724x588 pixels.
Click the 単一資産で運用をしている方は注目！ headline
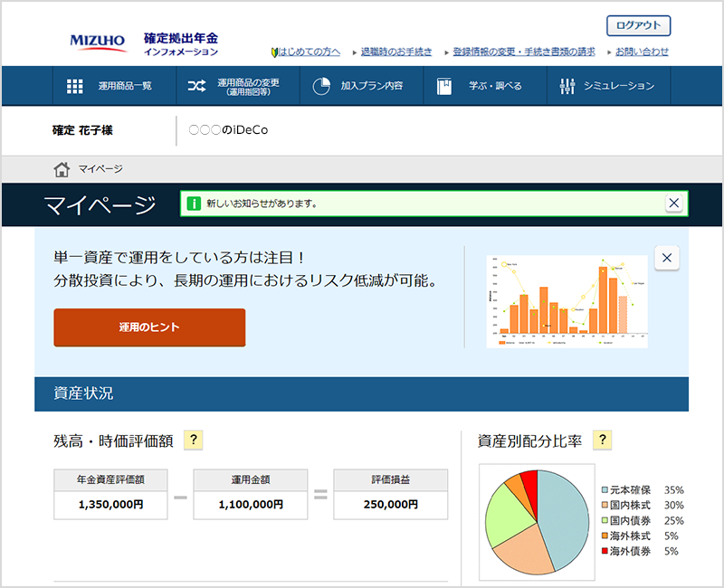(x=179, y=258)
